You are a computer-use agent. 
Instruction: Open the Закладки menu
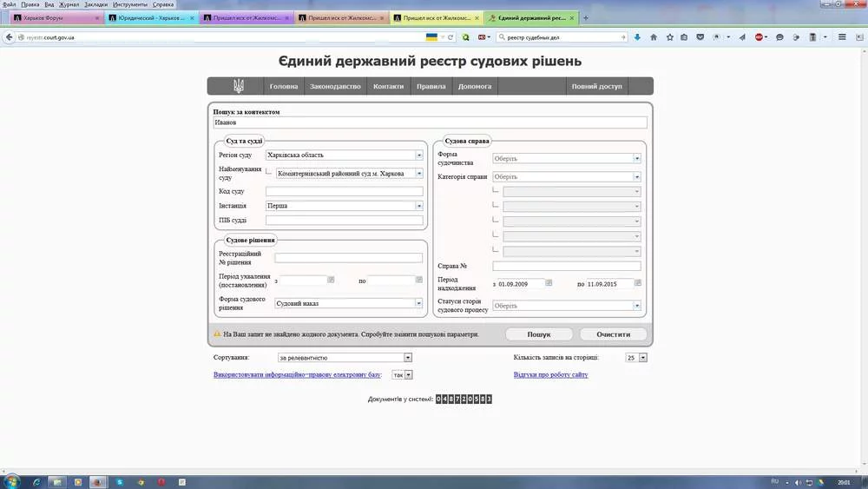pyautogui.click(x=95, y=4)
